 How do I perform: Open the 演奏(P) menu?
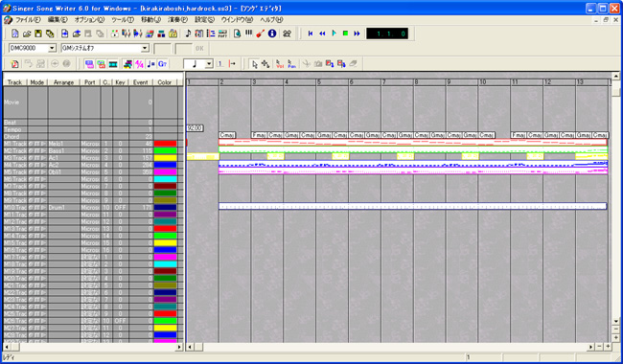tap(177, 19)
